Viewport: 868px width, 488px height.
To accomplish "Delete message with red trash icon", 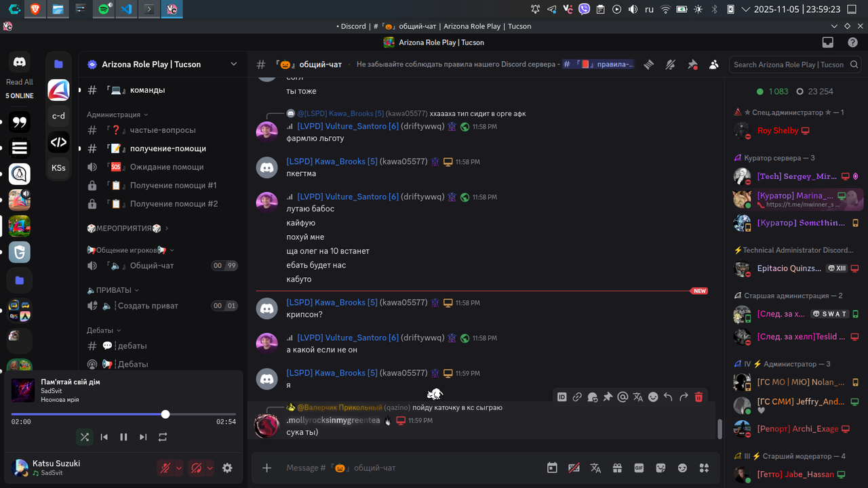I will tap(698, 397).
